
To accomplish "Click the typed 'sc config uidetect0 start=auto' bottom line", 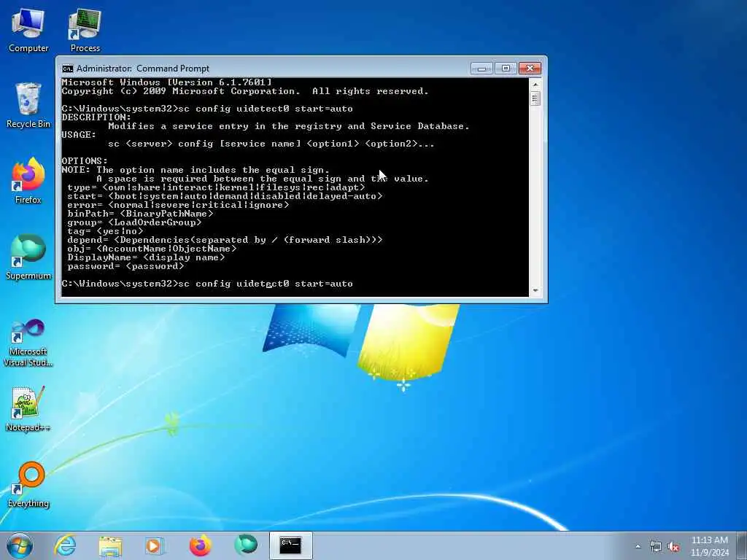I will pos(265,284).
